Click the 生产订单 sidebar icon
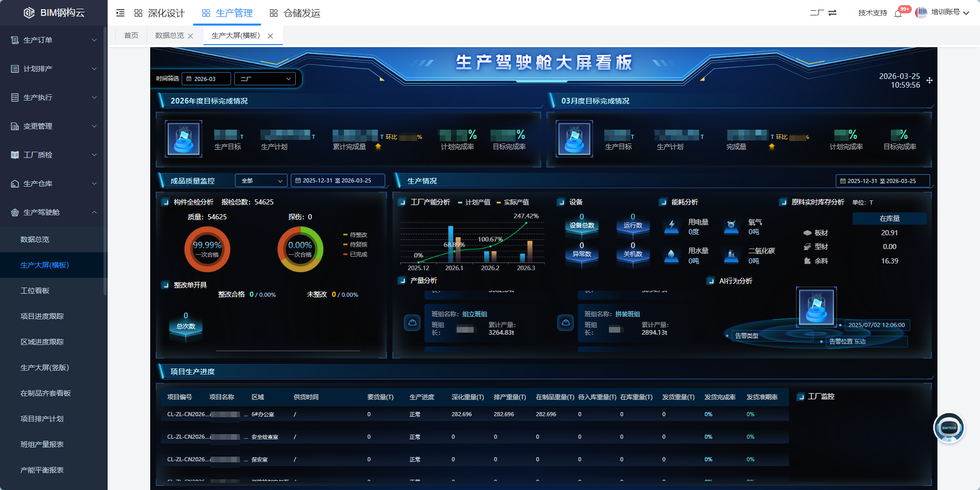Image resolution: width=980 pixels, height=490 pixels. pos(15,40)
